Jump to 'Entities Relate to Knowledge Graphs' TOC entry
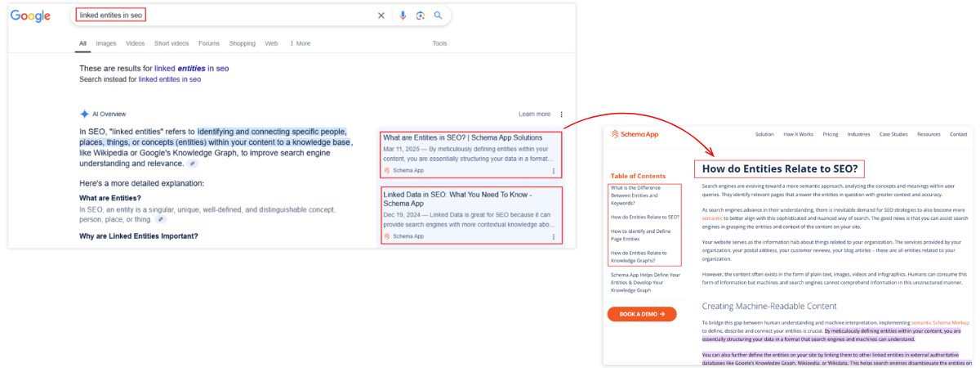Image resolution: width=980 pixels, height=368 pixels. pos(639,257)
